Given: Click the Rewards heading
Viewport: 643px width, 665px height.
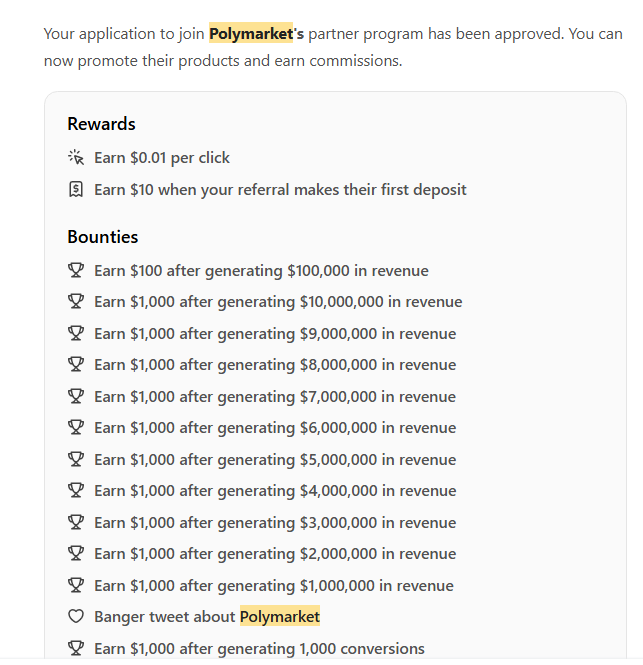Looking at the screenshot, I should (x=101, y=124).
